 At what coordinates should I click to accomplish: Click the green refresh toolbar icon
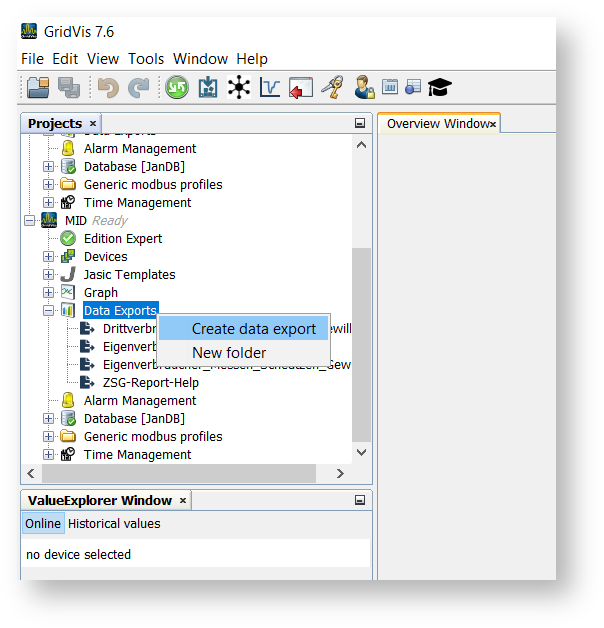[177, 88]
